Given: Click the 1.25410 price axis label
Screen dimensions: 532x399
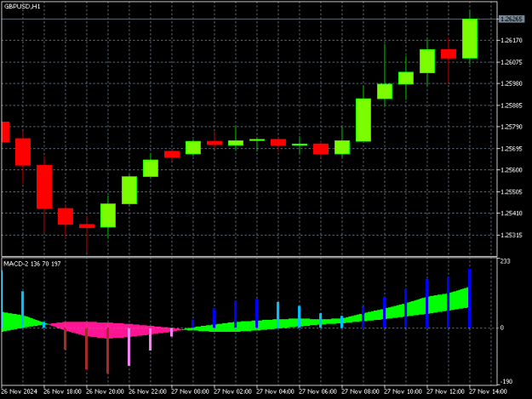Looking at the screenshot, I should pyautogui.click(x=512, y=214).
